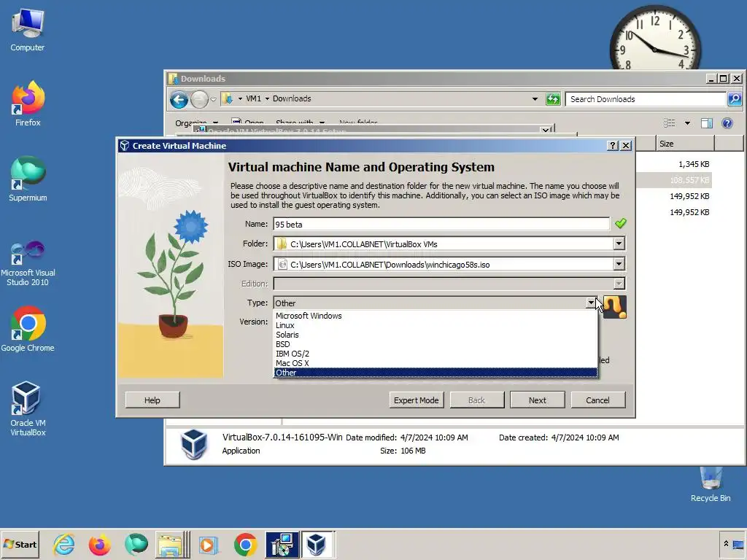
Task: Select Solaris in Type list
Action: 436,335
